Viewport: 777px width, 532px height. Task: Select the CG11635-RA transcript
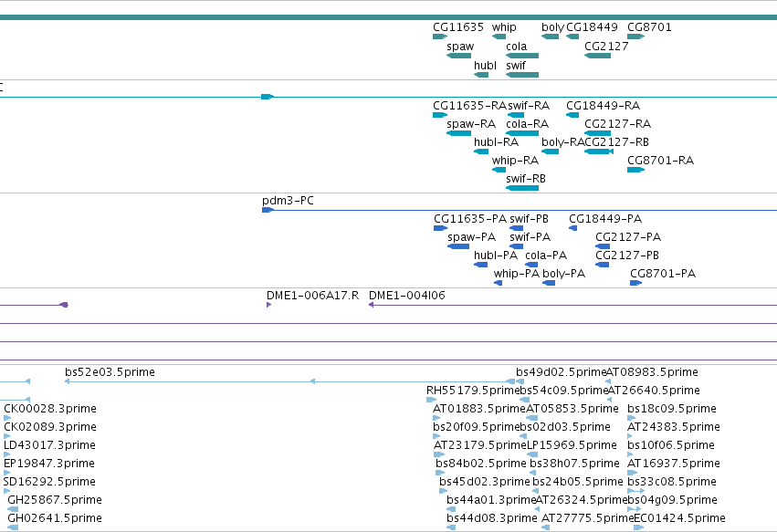pos(440,115)
